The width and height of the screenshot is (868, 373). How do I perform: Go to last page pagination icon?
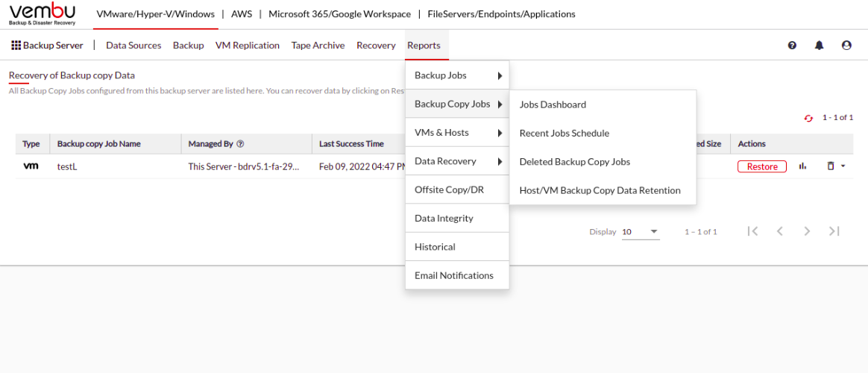coord(834,231)
